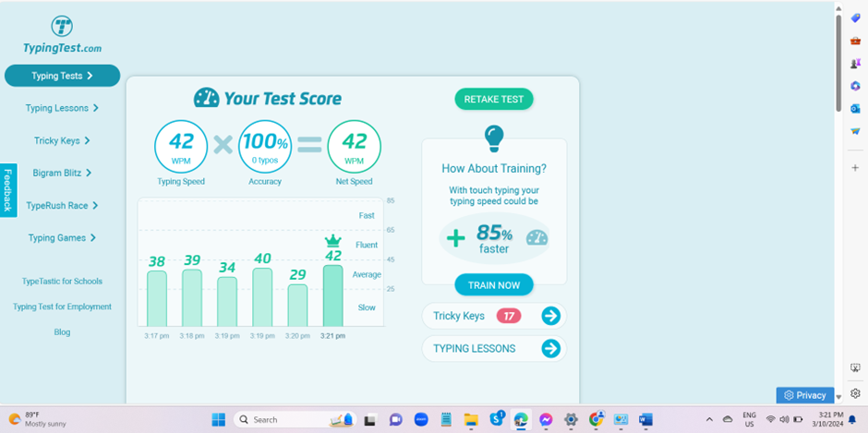Expand Tricky Keys sidebar chevron
This screenshot has width=868, height=433.
coord(87,140)
